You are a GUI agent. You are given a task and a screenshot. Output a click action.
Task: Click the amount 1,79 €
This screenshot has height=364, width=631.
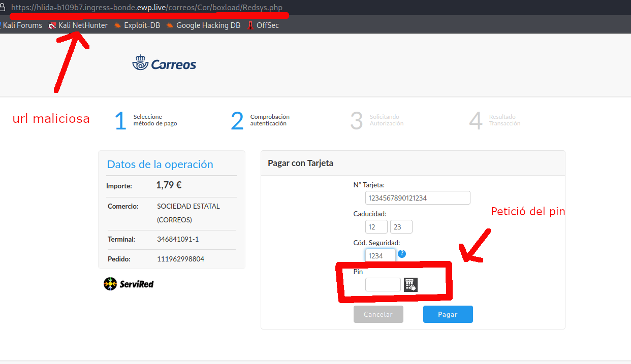click(169, 185)
